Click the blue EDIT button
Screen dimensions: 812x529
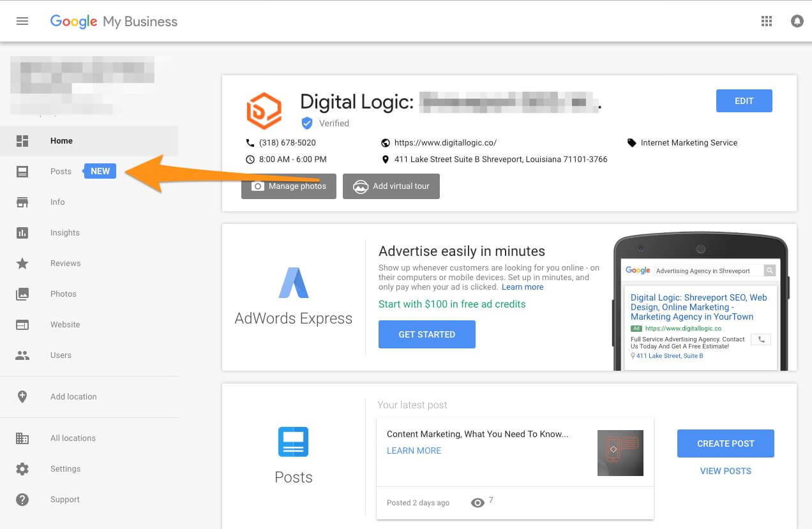coord(744,101)
